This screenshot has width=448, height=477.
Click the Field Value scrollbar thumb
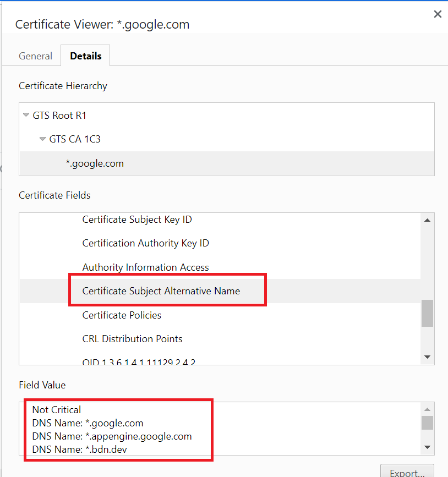click(427, 423)
